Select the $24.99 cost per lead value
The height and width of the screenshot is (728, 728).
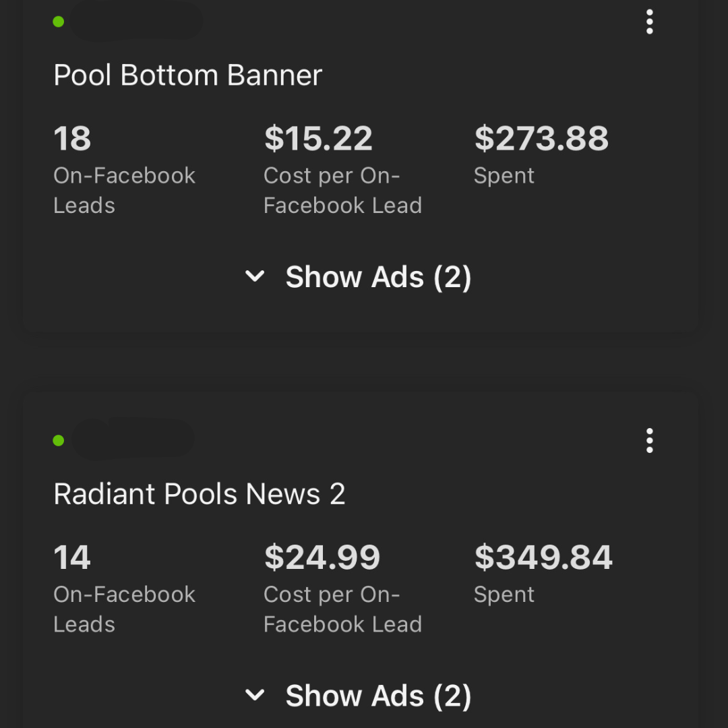coord(322,557)
